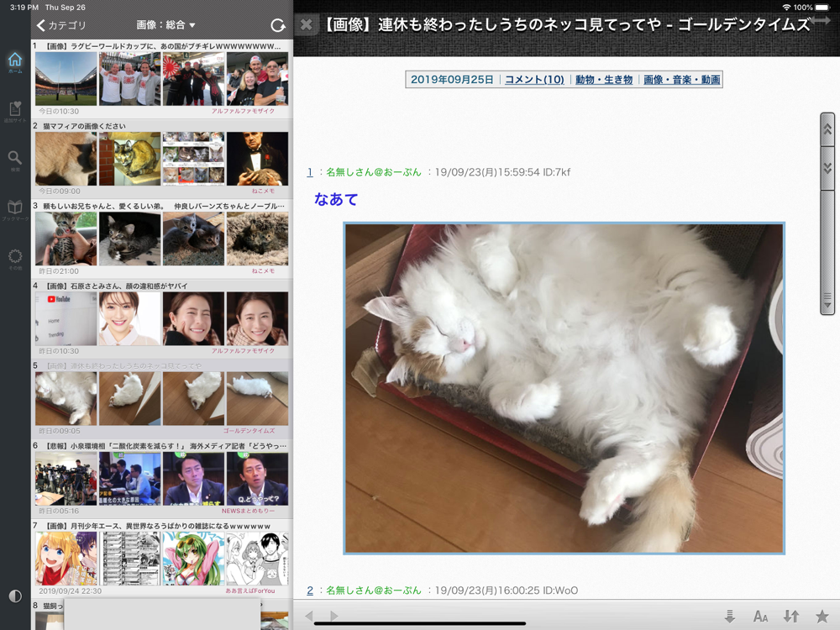Viewport: 840px width, 630px height.
Task: Open the その他 settings gear section
Action: (x=15, y=259)
